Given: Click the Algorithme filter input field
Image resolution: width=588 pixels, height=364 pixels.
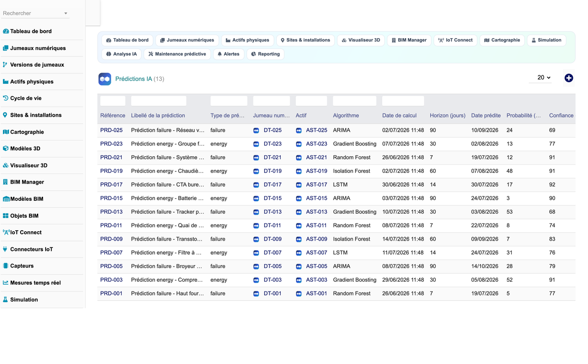Looking at the screenshot, I should pos(355,101).
